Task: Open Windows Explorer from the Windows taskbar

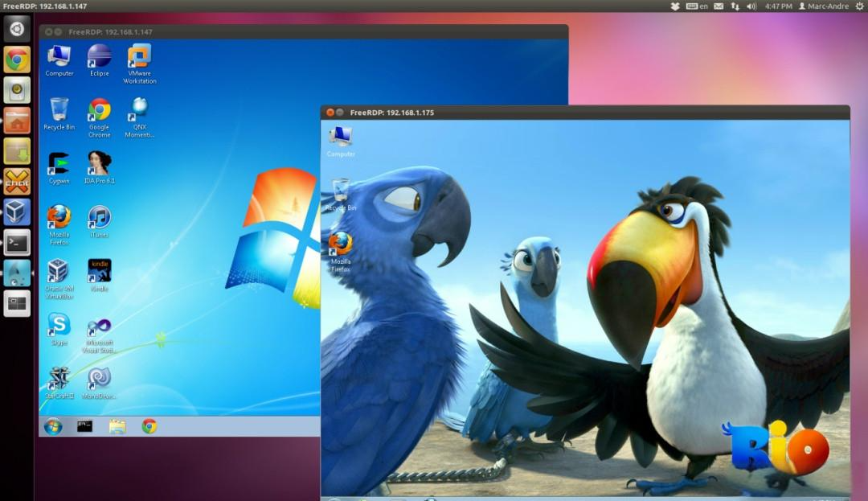Action: (x=117, y=426)
